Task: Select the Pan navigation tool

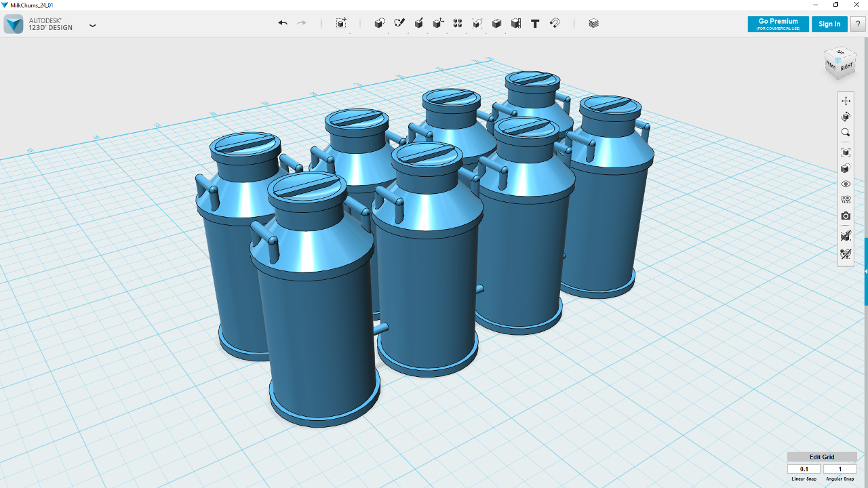Action: 846,100
